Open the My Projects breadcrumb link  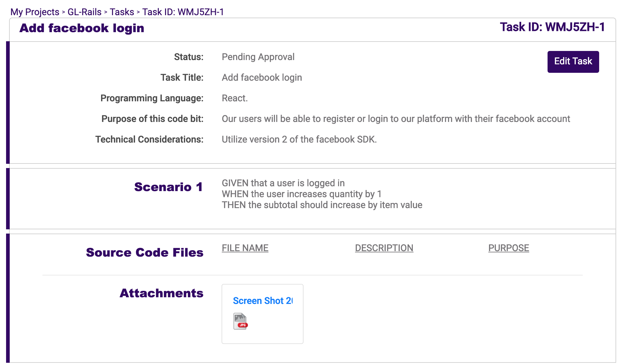click(35, 12)
